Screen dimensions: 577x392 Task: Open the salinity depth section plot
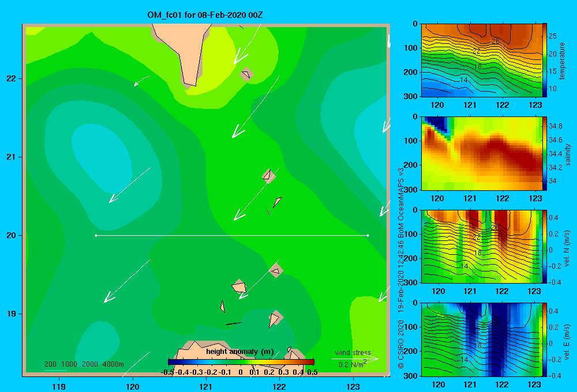pos(482,153)
